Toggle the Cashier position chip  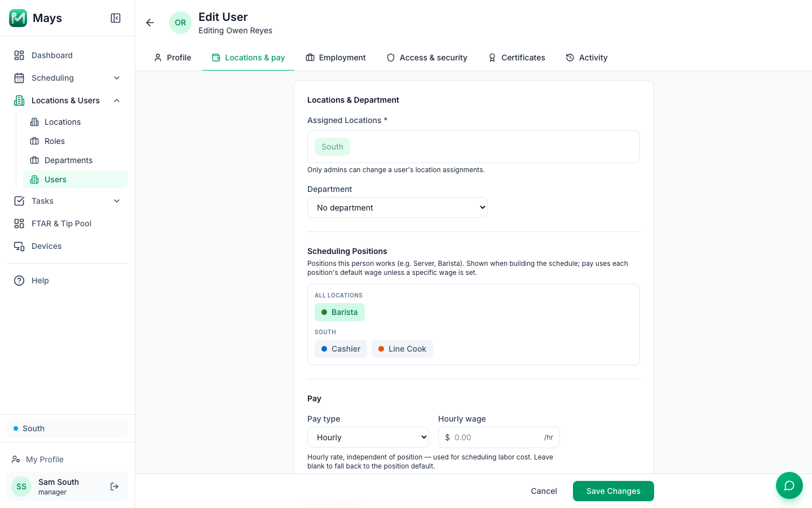(341, 349)
